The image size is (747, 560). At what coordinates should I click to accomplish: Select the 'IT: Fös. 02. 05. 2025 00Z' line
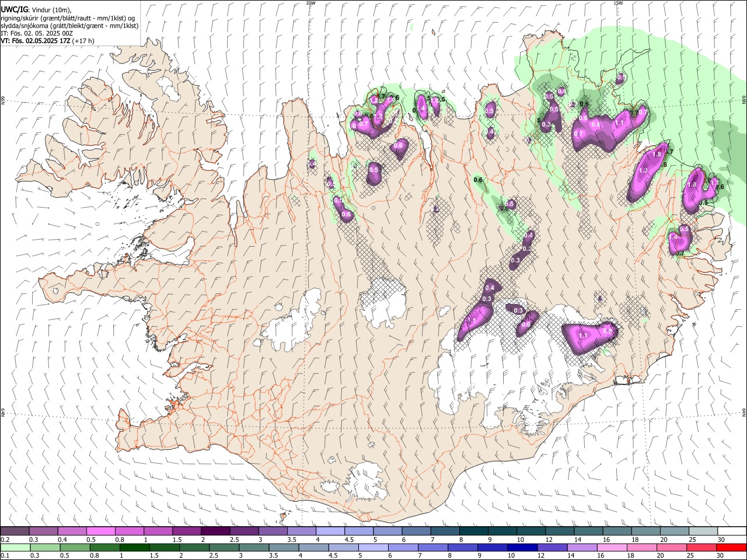37,33
